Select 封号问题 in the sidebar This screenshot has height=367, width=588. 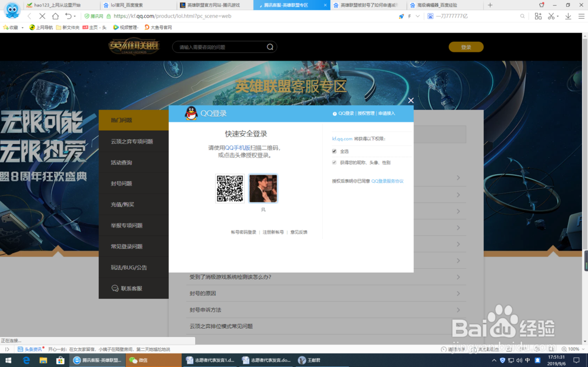(133, 183)
